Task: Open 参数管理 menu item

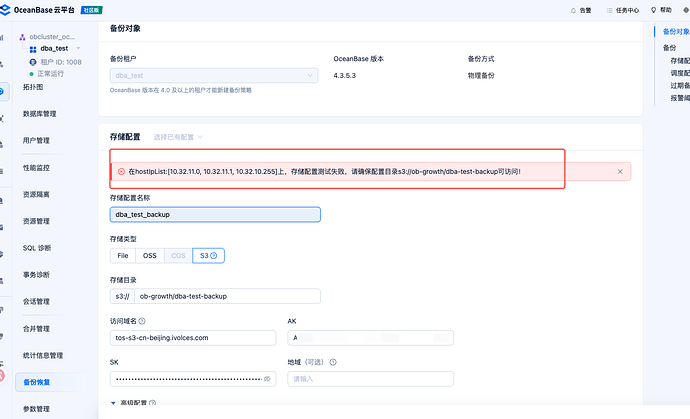Action: (36, 409)
